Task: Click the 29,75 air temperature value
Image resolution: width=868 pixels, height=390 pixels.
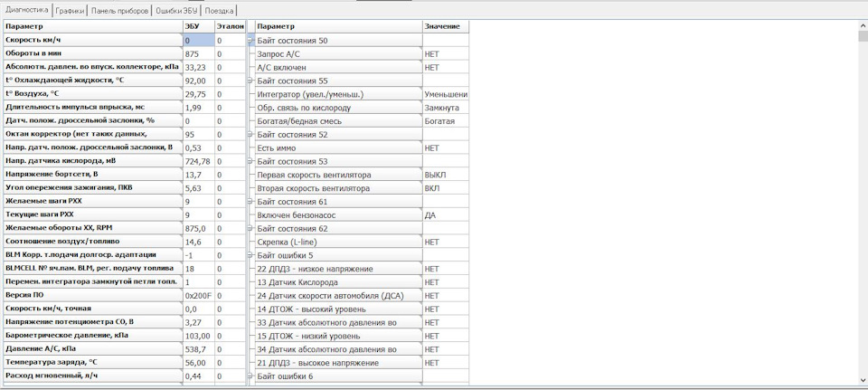Action: pos(198,94)
